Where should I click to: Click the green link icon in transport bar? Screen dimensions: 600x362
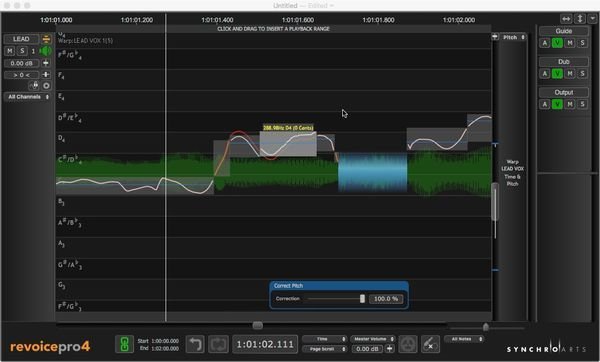tap(124, 344)
